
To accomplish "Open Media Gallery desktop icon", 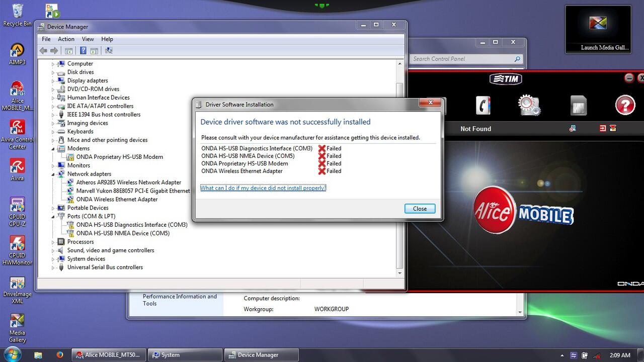I will 17,328.
